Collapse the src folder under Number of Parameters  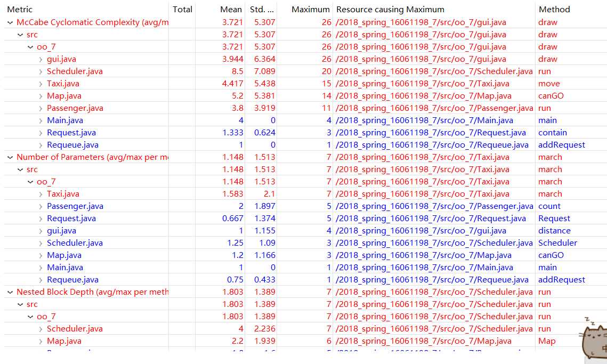[20, 169]
